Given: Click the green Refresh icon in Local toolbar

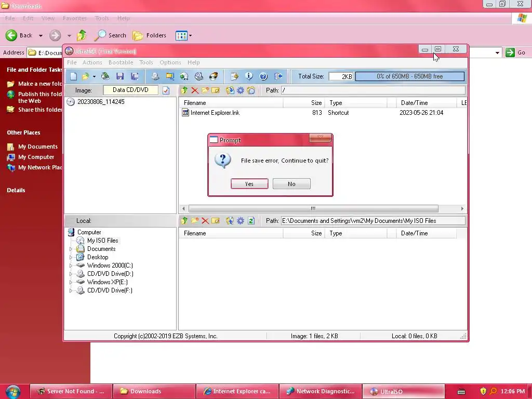Looking at the screenshot, I should tap(251, 221).
